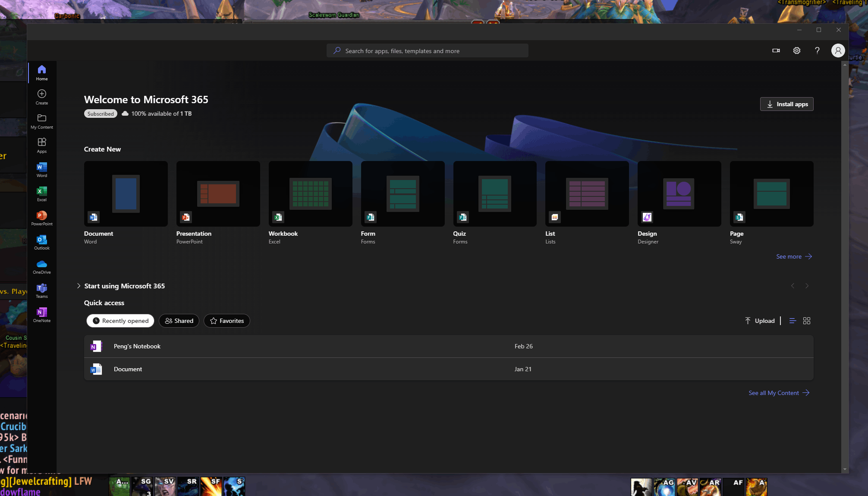The height and width of the screenshot is (496, 868).
Task: Switch to grid view layout
Action: coord(807,321)
